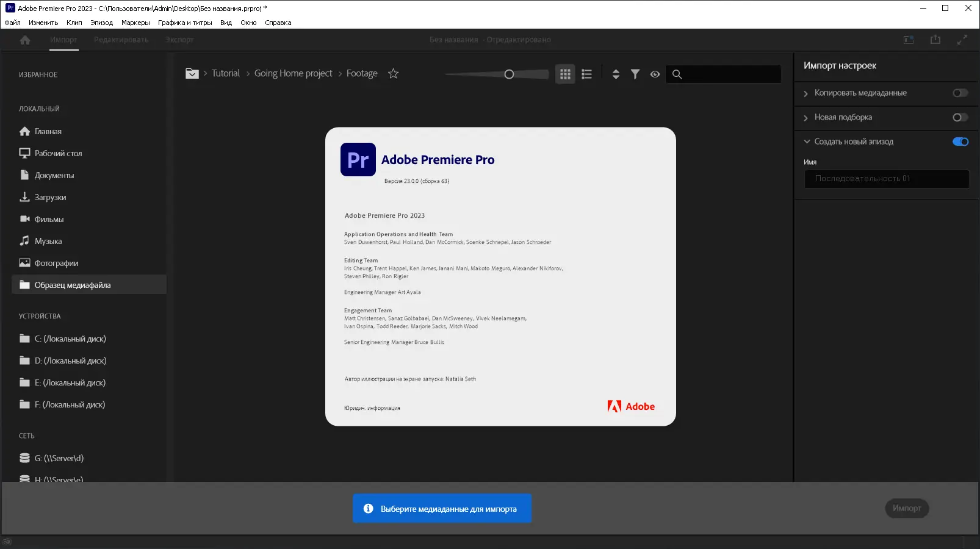The width and height of the screenshot is (980, 549).
Task: Expand the Копировать медиаданные section
Action: pos(806,93)
